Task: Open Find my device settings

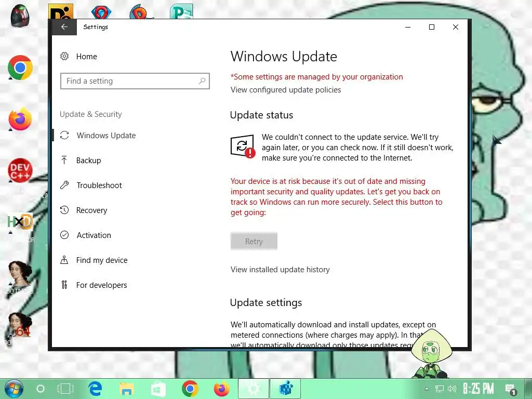Action: pyautogui.click(x=102, y=260)
